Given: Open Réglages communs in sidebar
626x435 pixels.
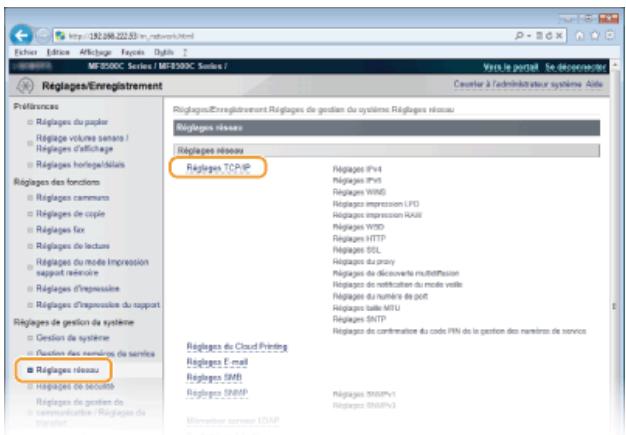Looking at the screenshot, I should pyautogui.click(x=73, y=198).
